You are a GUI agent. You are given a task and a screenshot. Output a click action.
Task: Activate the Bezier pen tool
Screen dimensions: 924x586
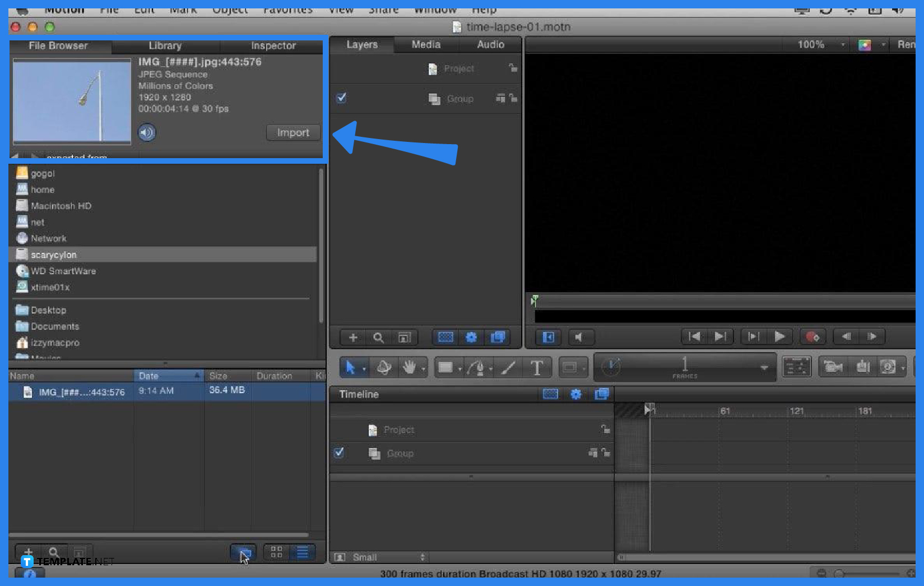(x=476, y=368)
